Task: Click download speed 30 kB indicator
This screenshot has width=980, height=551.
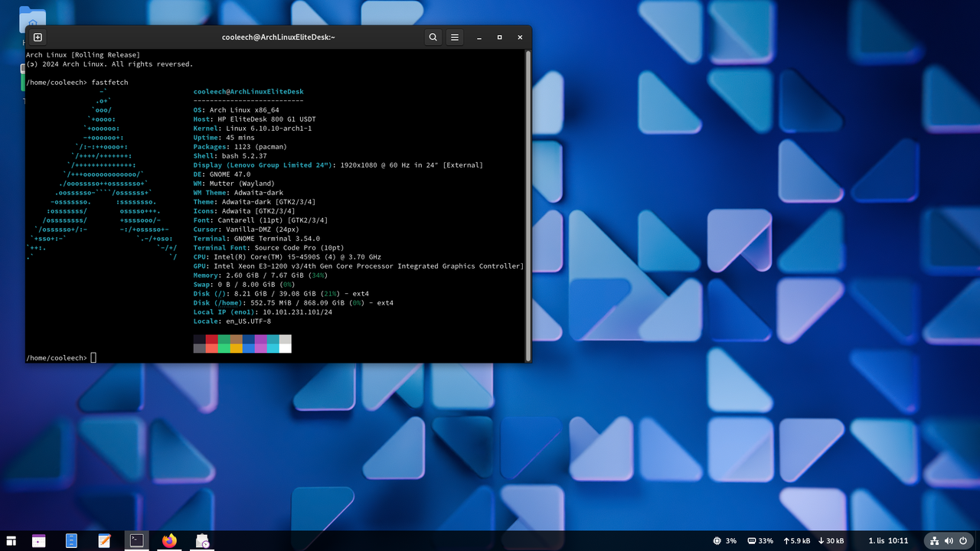Action: [831, 541]
